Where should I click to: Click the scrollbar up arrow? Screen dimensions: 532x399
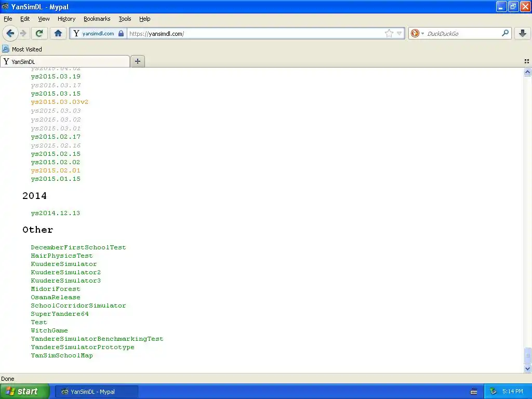527,72
